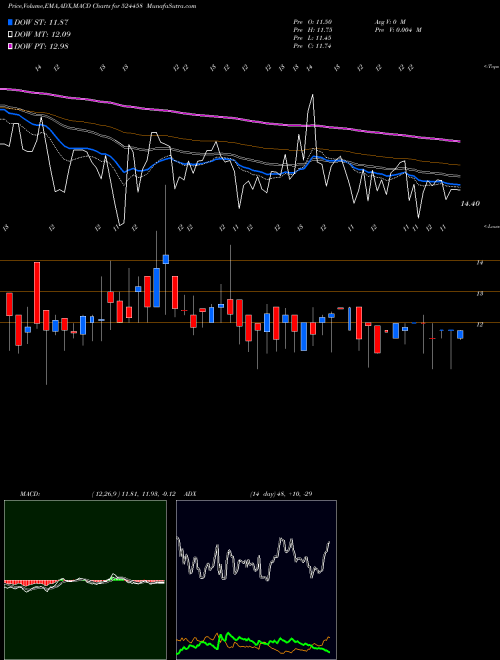
Task: Click the magenta DOW PT legend swatch
Action: click(x=11, y=46)
